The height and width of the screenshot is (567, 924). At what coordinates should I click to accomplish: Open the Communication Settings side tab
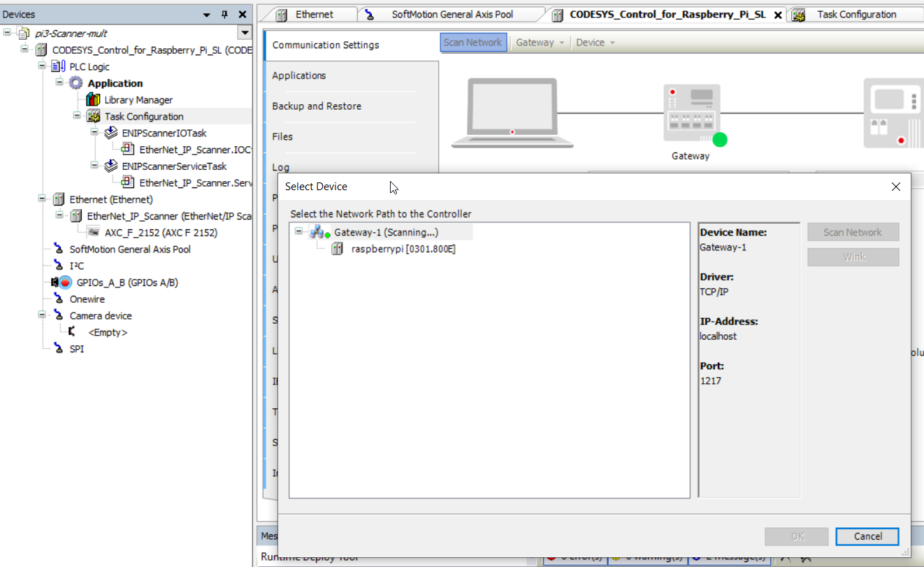coord(352,45)
